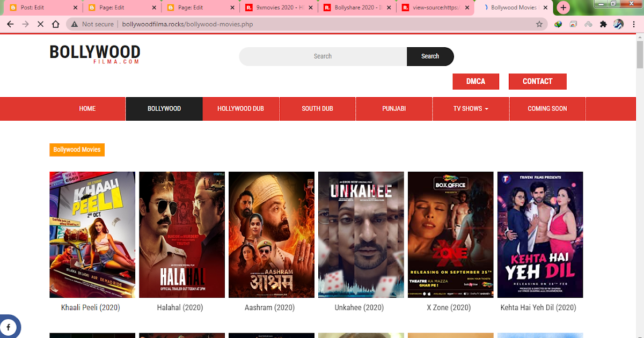Open the HOME nav item

(x=87, y=108)
